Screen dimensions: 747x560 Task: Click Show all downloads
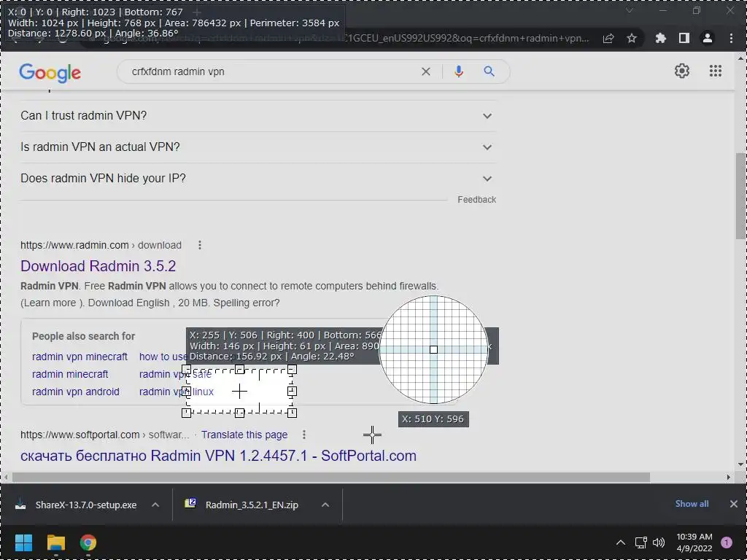[692, 504]
